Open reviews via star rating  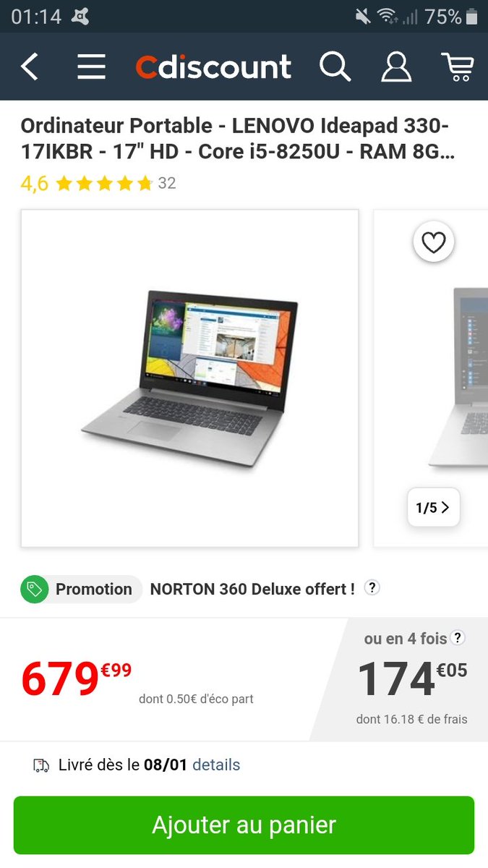[x=104, y=184]
